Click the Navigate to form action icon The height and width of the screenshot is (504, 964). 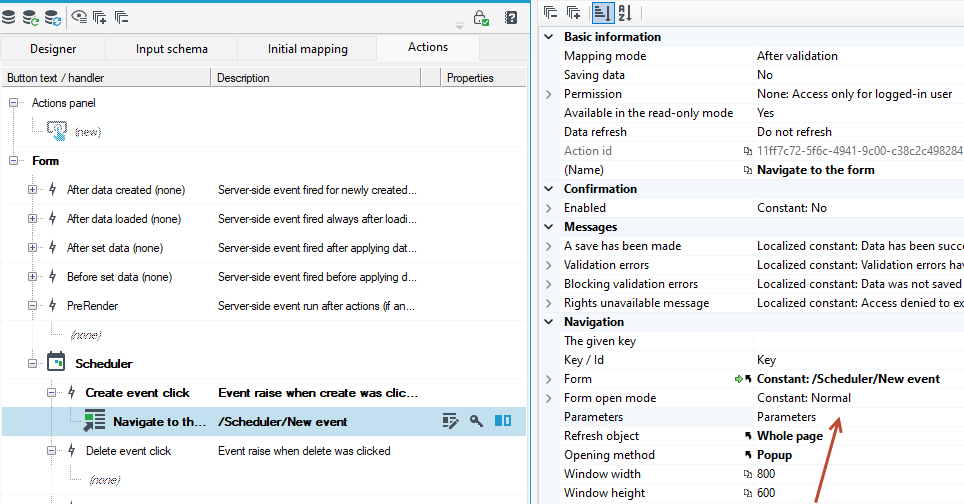[94, 421]
